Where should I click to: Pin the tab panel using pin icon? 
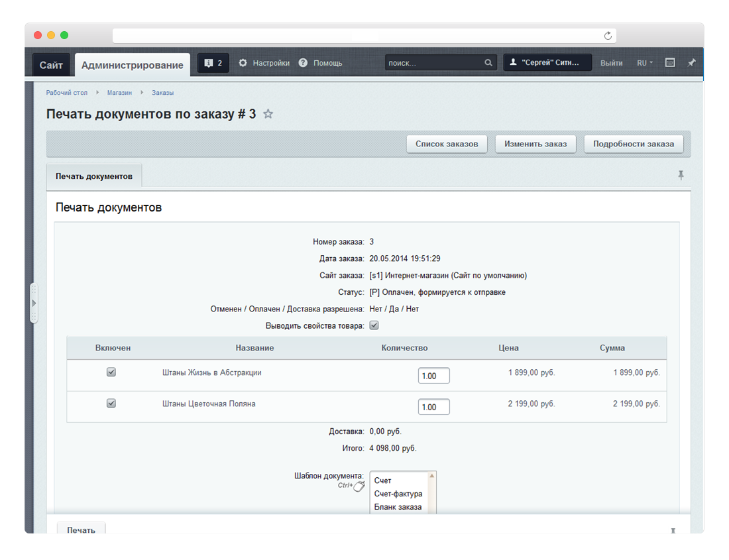tap(681, 176)
